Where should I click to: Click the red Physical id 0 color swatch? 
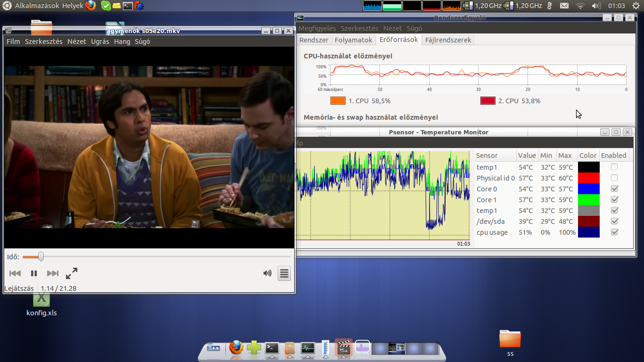point(589,178)
